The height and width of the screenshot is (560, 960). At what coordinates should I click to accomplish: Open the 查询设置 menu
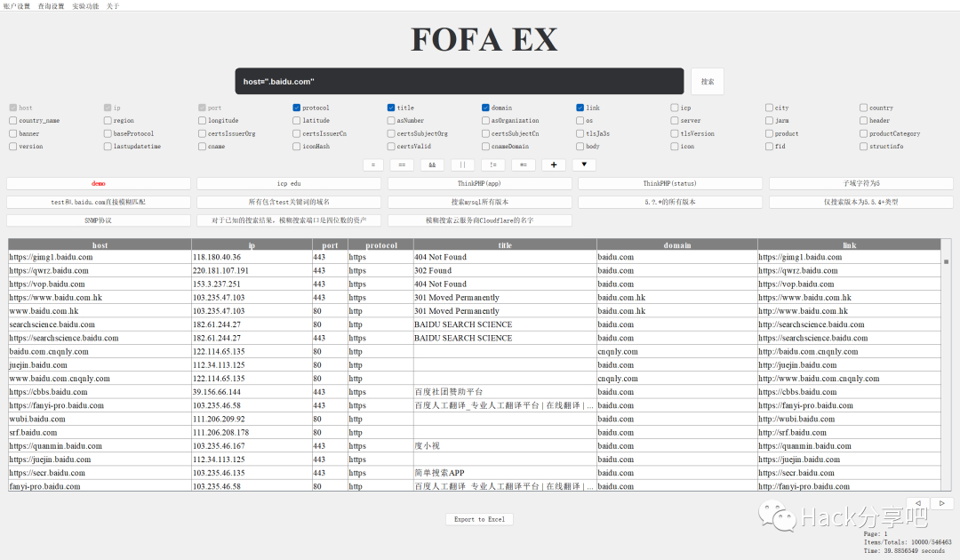pos(51,6)
